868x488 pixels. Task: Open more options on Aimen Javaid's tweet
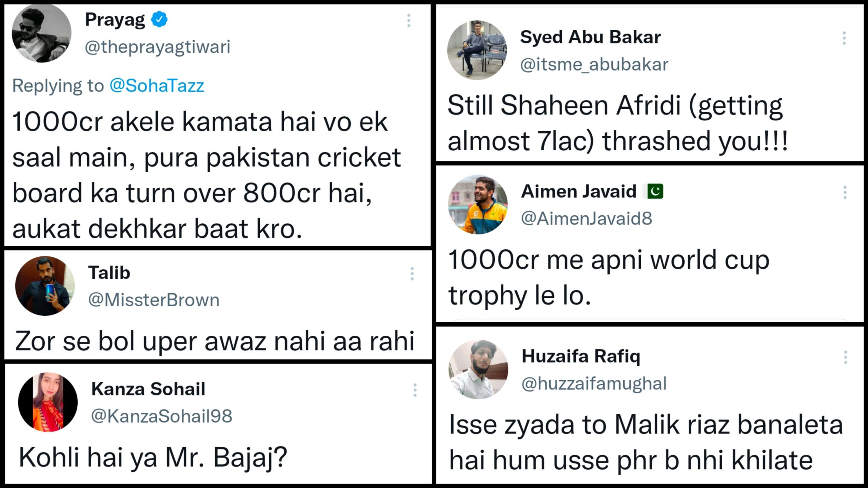[845, 193]
